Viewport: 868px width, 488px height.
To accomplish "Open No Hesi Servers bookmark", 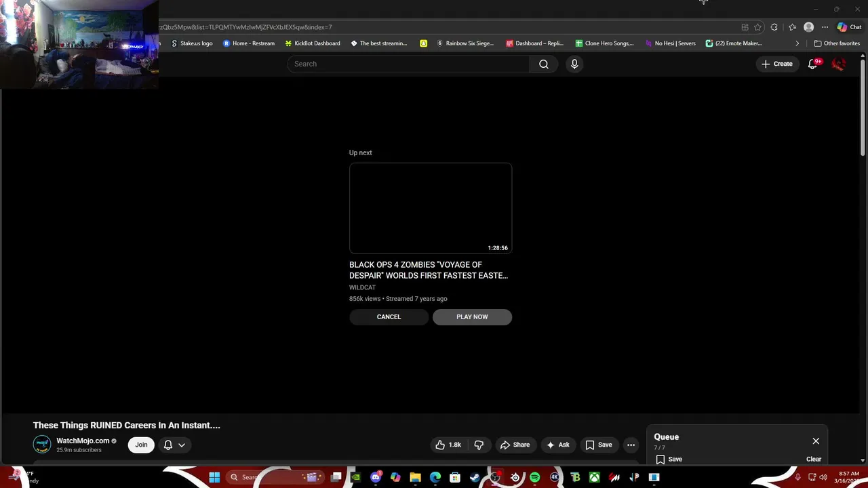I will coord(670,43).
